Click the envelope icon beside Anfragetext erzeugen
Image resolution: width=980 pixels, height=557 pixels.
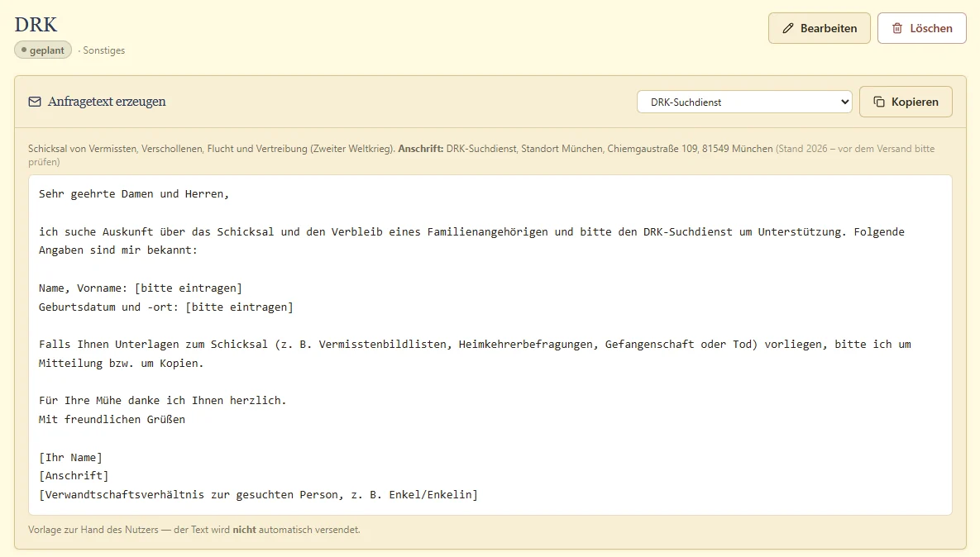coord(35,102)
